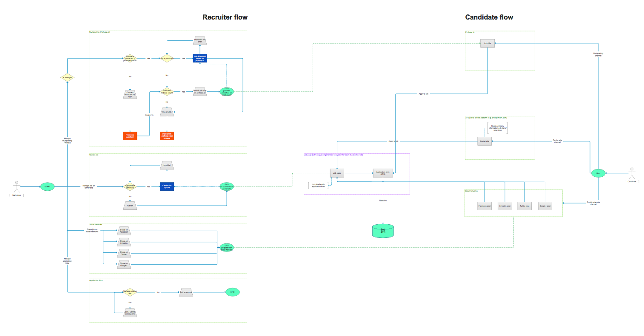The image size is (644, 336).
Task: Select 'Edit / Delete existing link' step
Action: click(x=130, y=313)
